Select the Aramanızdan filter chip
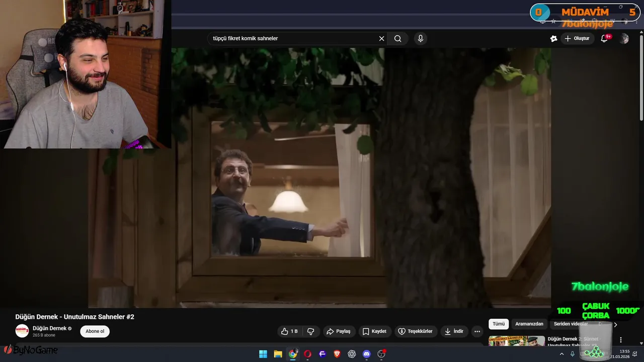This screenshot has width=644, height=362. click(529, 324)
